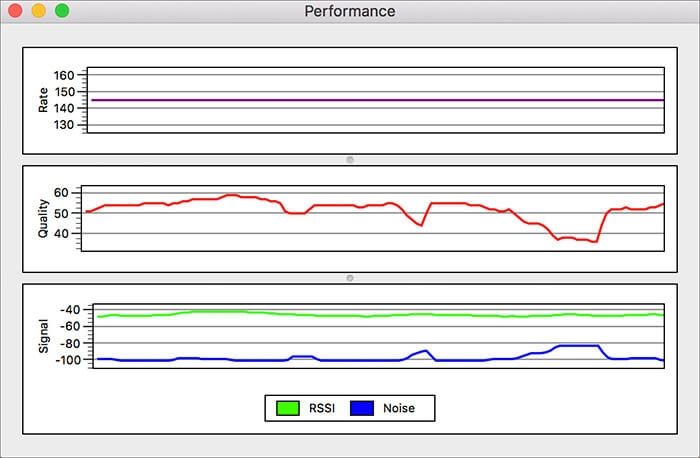
Task: Click the Rate axis label
Action: [43, 100]
